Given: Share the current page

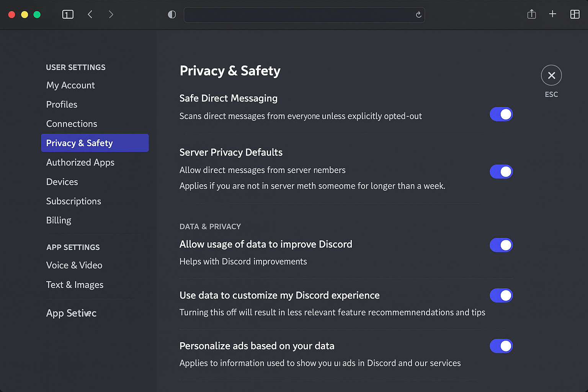Looking at the screenshot, I should click(x=531, y=14).
